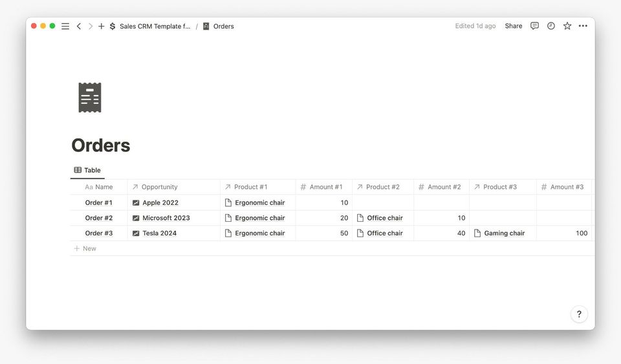The width and height of the screenshot is (621, 364).
Task: Open the three-dot more options menu
Action: (583, 26)
